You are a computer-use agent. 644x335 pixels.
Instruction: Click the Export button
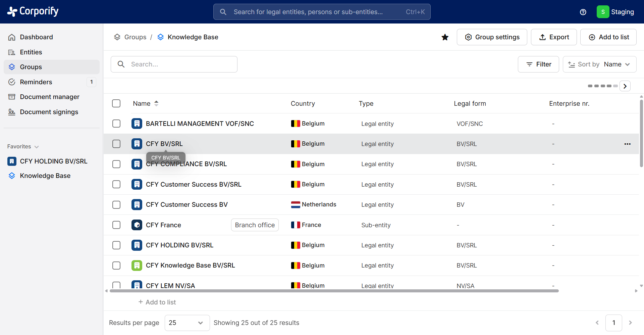tap(554, 37)
